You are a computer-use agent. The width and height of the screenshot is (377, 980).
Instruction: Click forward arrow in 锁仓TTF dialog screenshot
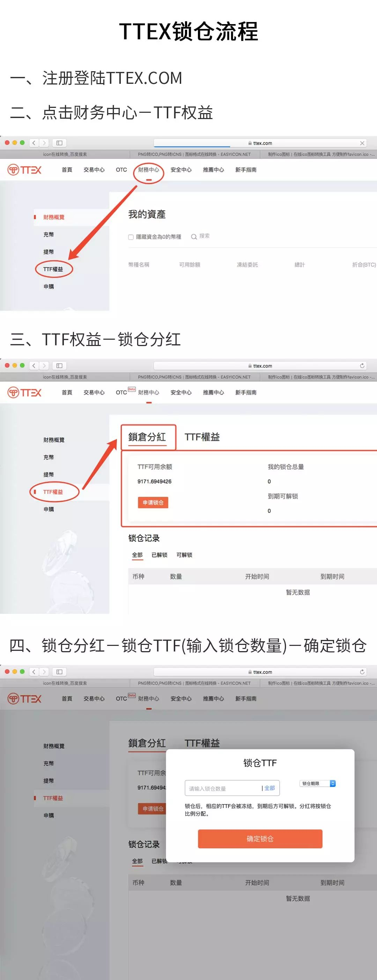click(44, 672)
